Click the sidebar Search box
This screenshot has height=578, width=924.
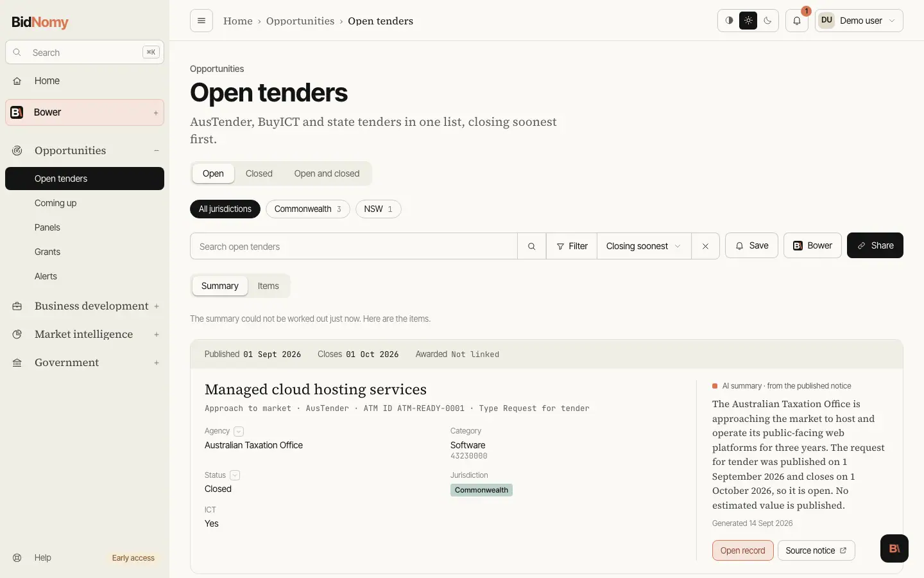(85, 52)
